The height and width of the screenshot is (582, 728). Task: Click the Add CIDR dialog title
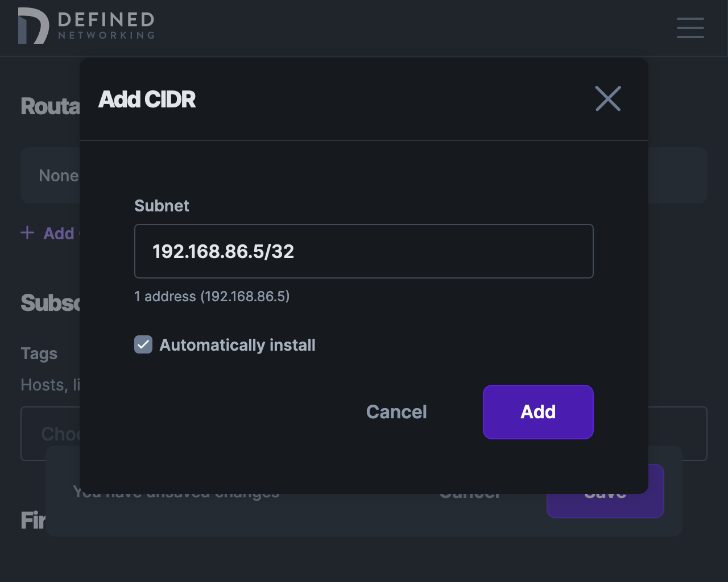click(x=147, y=98)
